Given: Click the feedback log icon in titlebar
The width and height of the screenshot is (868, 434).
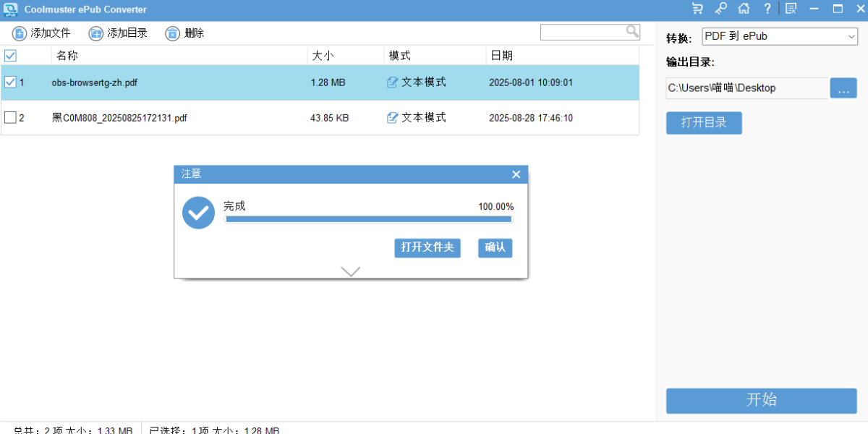Looking at the screenshot, I should click(791, 9).
